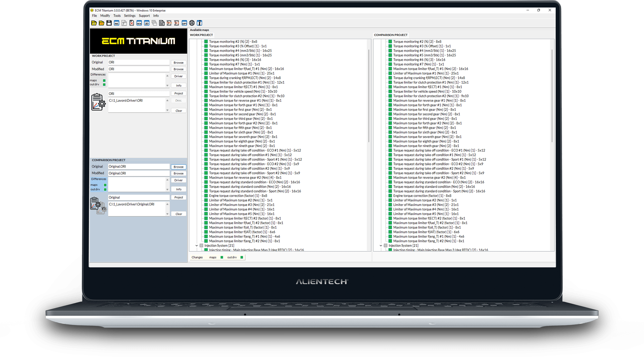Image resolution: width=644 pixels, height=357 pixels.
Task: Click the OPT options toolbar icon
Action: coord(184,23)
